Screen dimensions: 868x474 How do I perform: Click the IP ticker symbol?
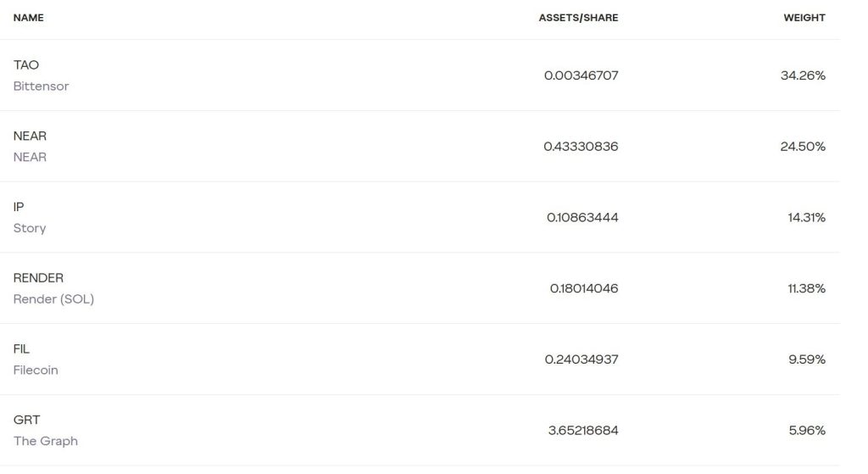click(x=19, y=207)
